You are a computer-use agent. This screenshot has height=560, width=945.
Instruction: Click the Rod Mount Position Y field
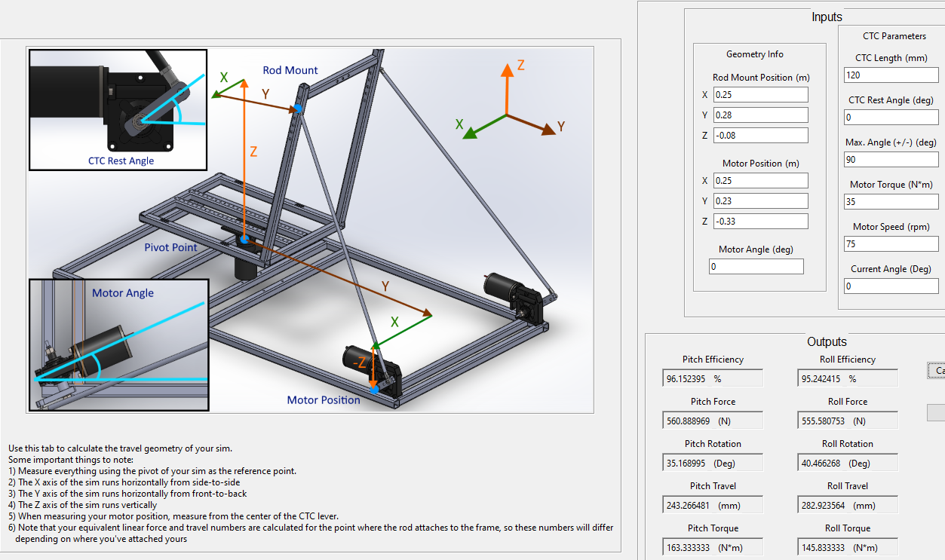759,115
